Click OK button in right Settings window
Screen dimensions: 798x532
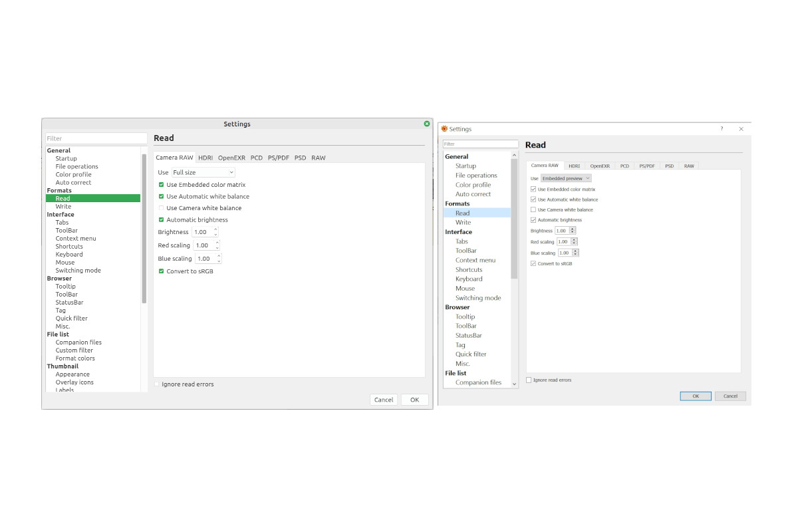[696, 396]
